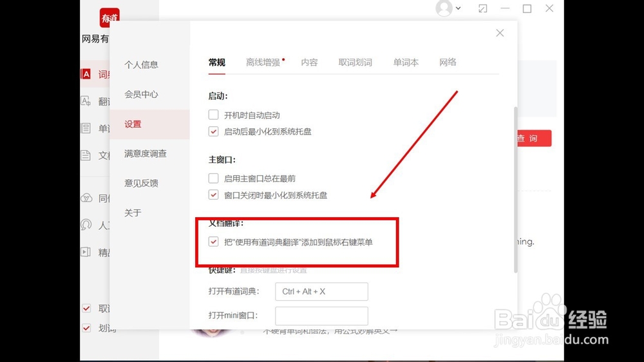
Task: Click the 启动: section heading
Action: tap(218, 96)
